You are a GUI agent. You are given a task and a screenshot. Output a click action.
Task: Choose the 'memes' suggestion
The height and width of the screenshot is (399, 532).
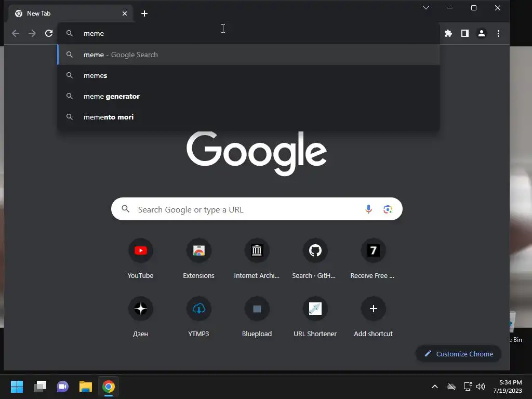point(249,75)
